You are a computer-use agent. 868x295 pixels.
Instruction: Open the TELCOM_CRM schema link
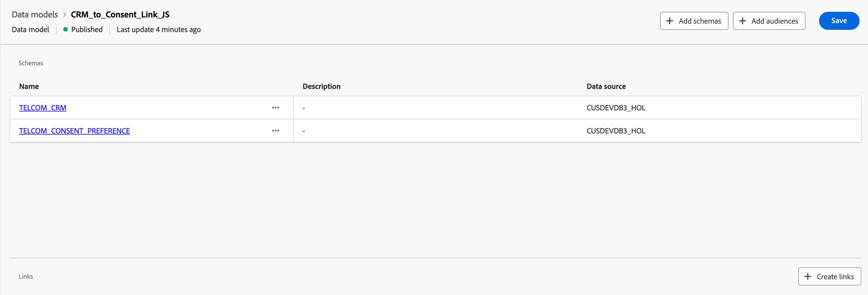[42, 108]
